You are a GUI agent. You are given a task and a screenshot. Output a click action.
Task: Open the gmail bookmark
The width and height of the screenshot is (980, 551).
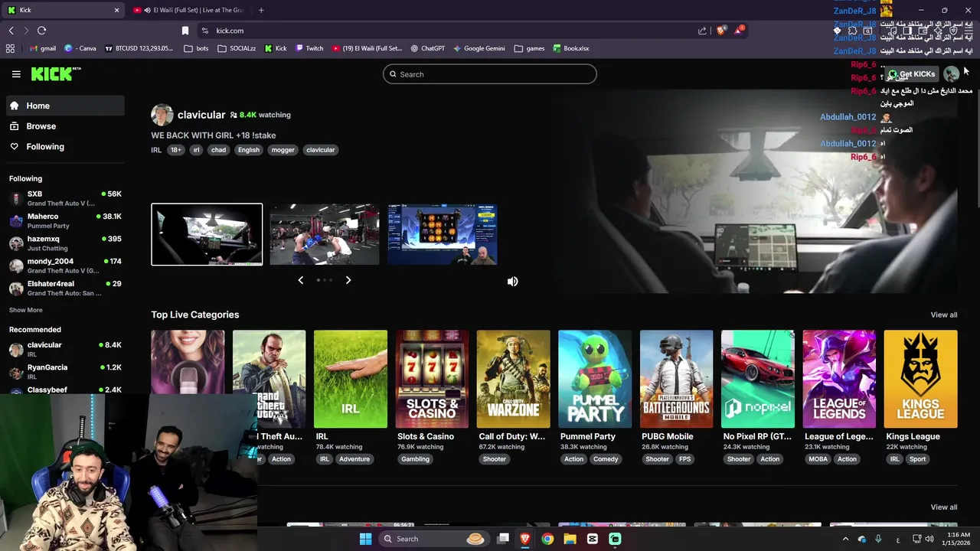(x=42, y=48)
